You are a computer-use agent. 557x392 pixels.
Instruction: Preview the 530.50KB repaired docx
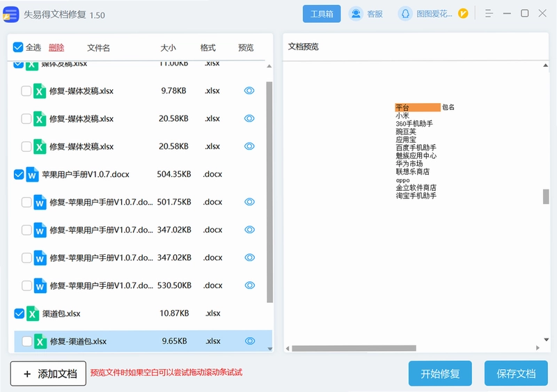250,285
